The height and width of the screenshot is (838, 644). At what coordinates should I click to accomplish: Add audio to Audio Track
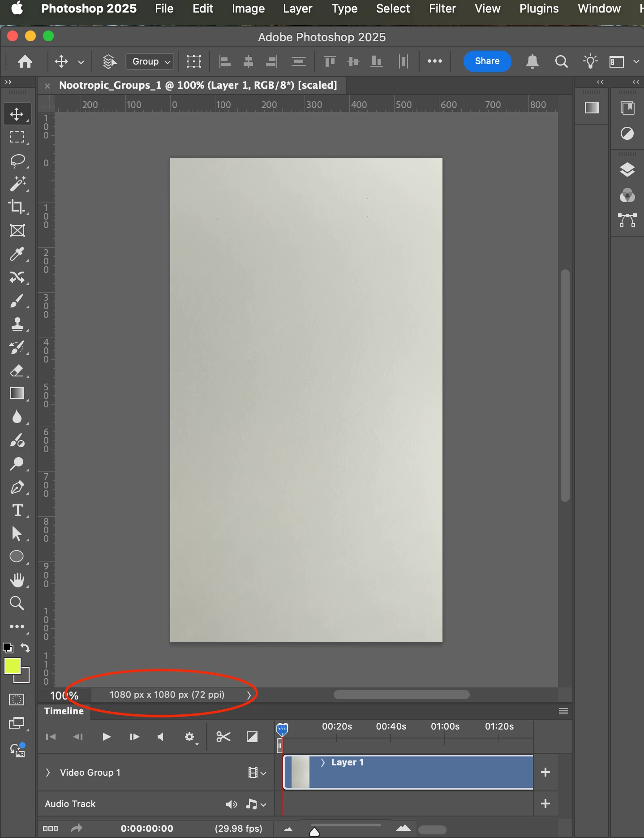click(545, 804)
